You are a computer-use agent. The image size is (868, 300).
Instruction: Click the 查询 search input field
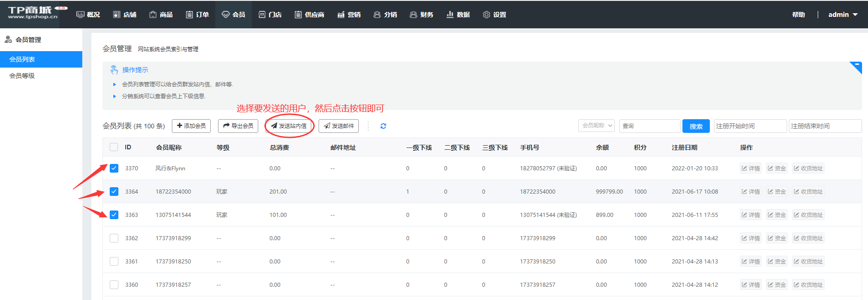pos(649,126)
